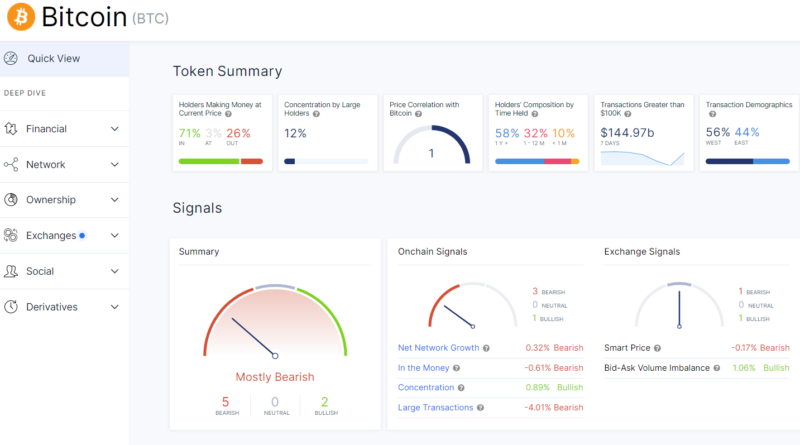Open the Large Transactions link
This screenshot has width=800, height=445.
[x=435, y=407]
